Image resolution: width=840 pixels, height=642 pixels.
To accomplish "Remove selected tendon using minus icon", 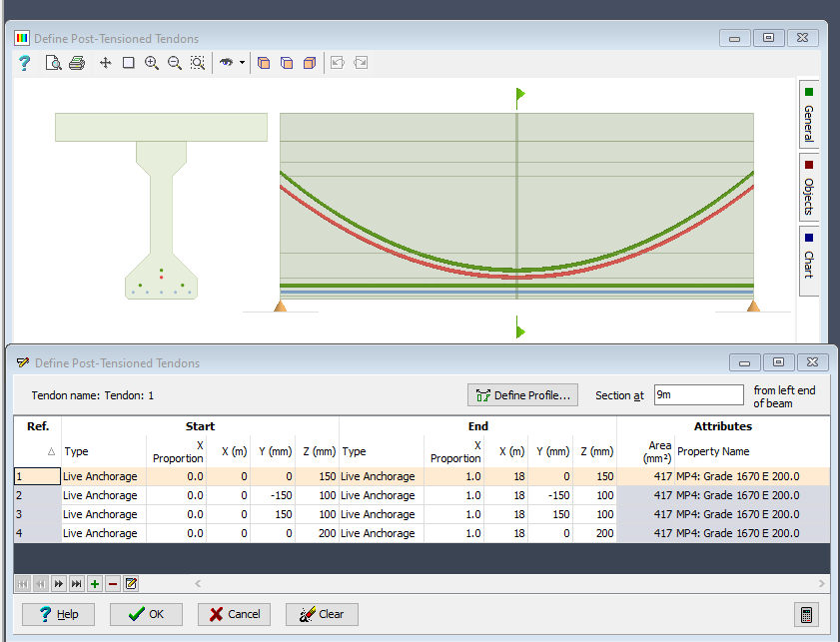I will click(112, 584).
